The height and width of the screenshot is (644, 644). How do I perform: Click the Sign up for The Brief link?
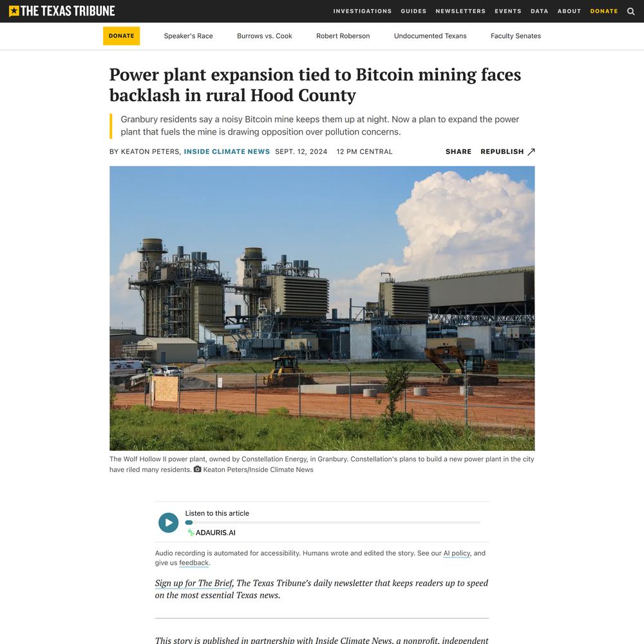point(194,583)
